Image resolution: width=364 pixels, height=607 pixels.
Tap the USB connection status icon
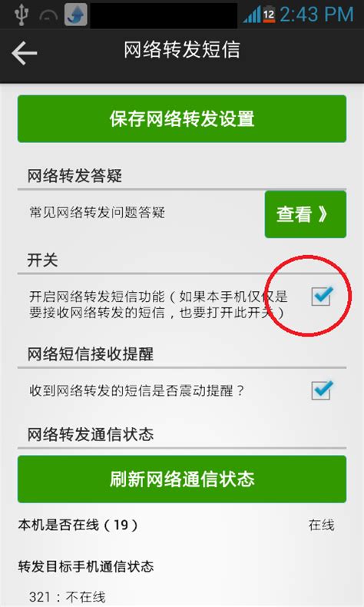[22, 15]
